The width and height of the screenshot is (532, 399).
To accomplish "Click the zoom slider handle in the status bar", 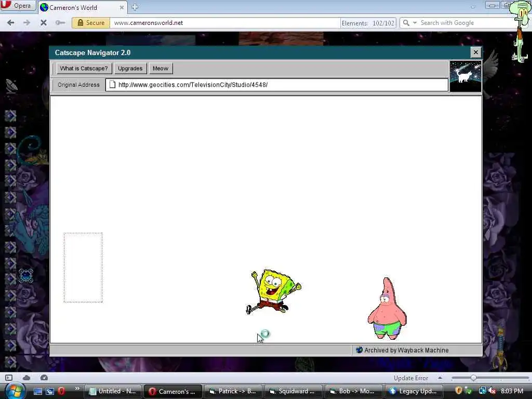I will (x=473, y=378).
